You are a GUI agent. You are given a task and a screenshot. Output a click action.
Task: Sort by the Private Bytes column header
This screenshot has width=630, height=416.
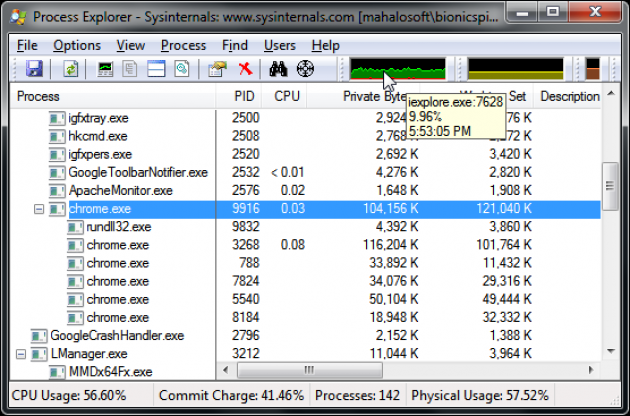pos(363,96)
